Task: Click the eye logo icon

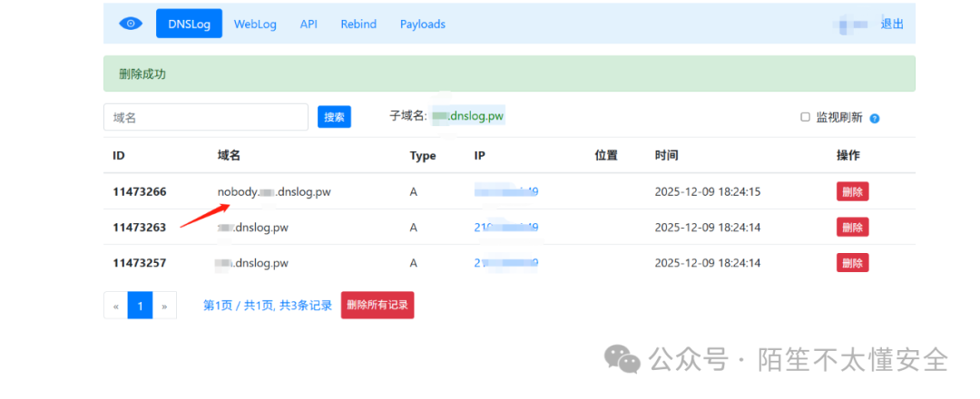Action: [132, 24]
